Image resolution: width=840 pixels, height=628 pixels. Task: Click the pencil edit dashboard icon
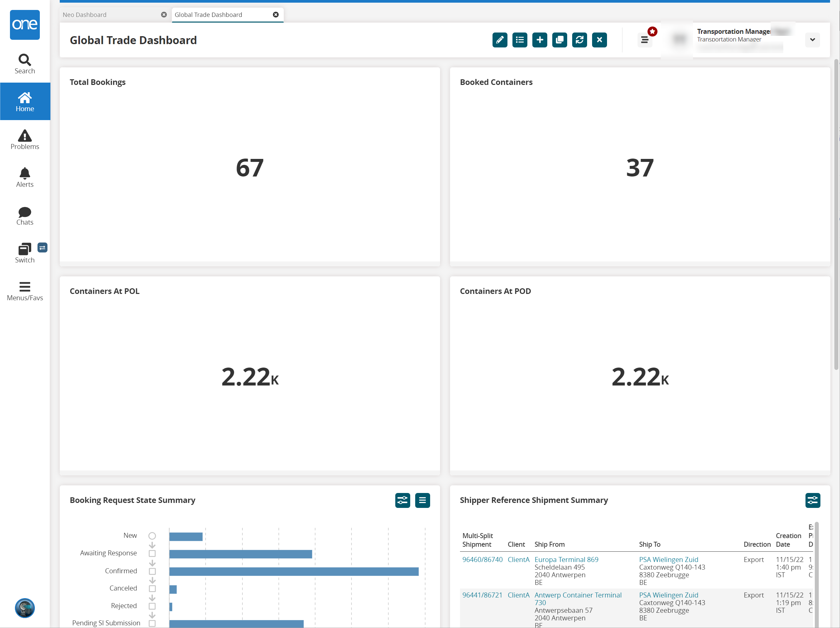click(500, 40)
